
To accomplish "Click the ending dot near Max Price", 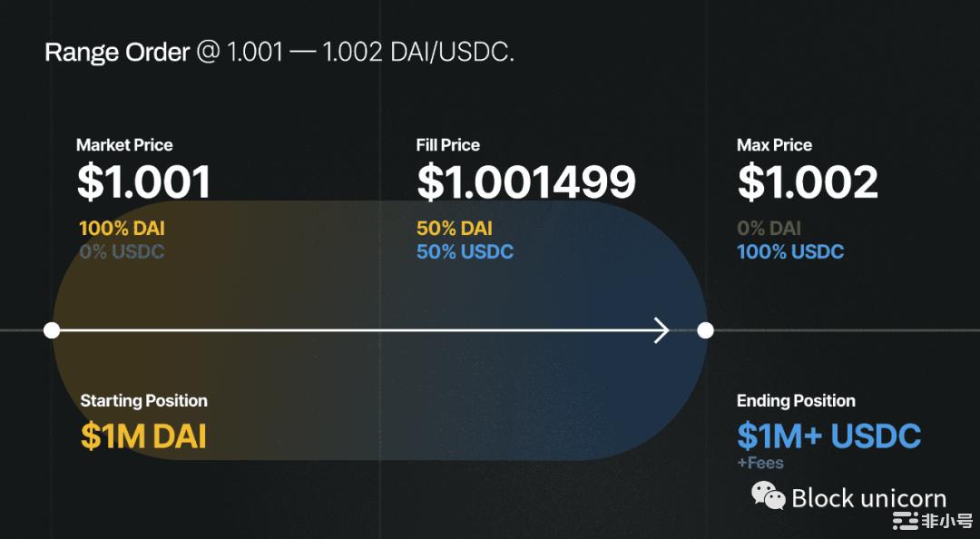I will pyautogui.click(x=705, y=330).
